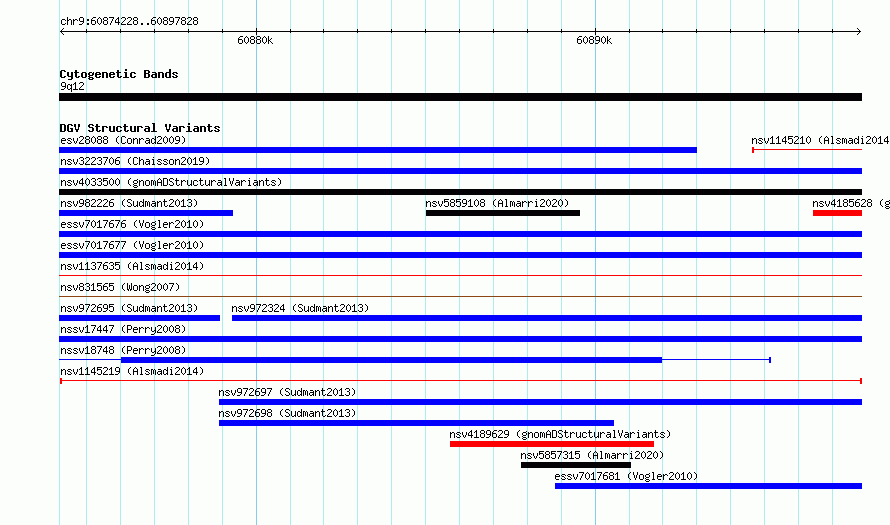890x525 pixels.
Task: Click the esv28088 (Conrad2009) variant label
Action: point(123,140)
